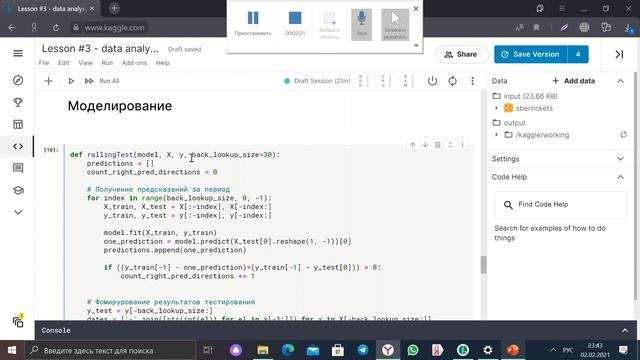Collapse the Data section
Screen dimensions: 640x360
(x=620, y=81)
